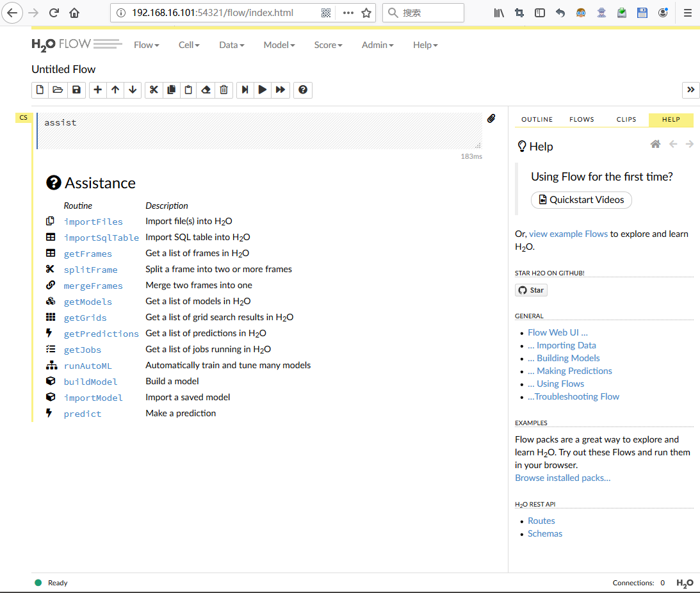The width and height of the screenshot is (700, 593).
Task: Run the getJobs routine
Action: click(82, 350)
